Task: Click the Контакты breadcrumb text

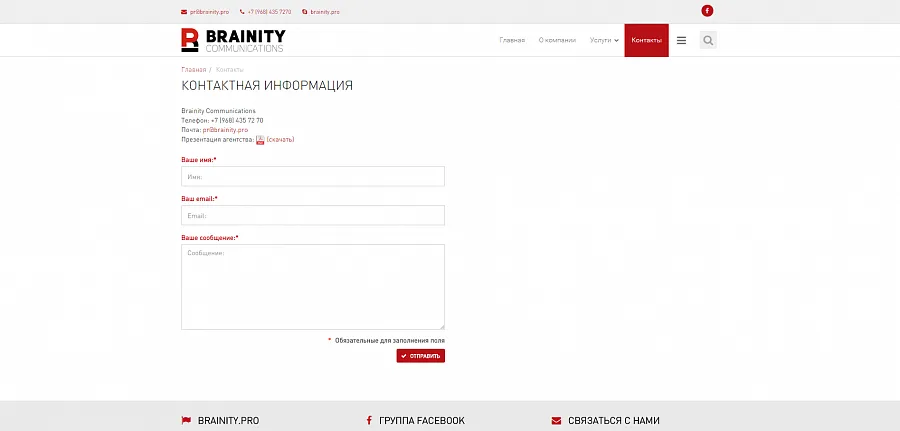Action: click(230, 69)
